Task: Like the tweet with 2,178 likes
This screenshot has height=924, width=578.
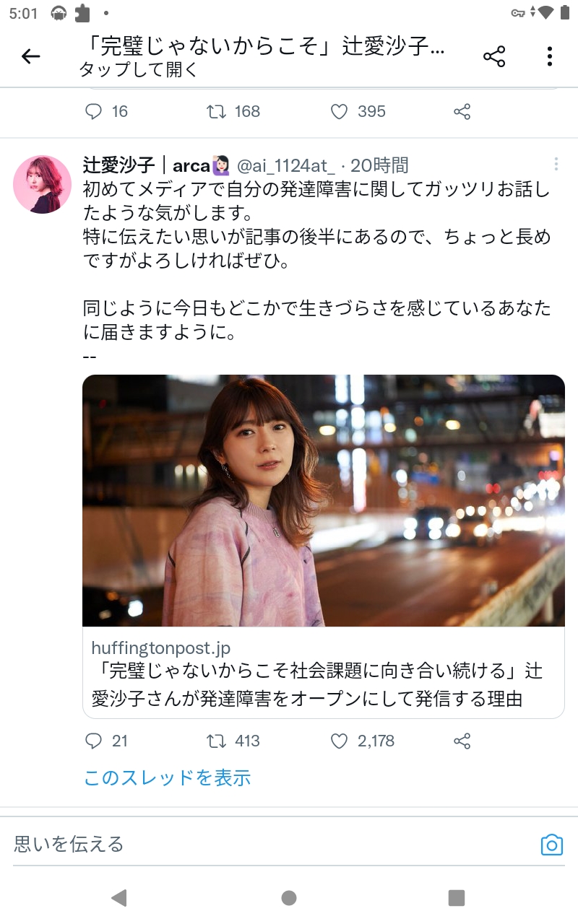Action: [339, 741]
